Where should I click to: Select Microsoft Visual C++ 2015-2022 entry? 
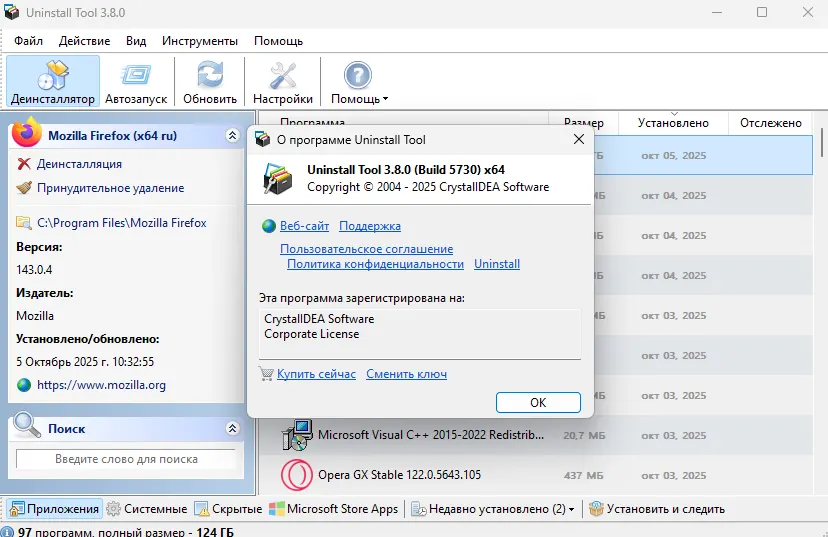[430, 435]
